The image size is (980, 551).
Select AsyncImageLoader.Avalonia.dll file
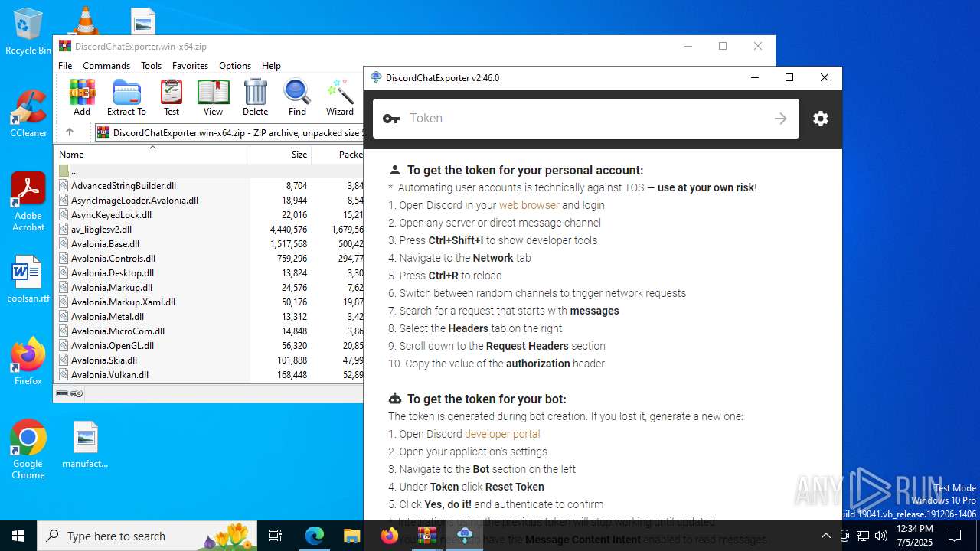pos(208,200)
